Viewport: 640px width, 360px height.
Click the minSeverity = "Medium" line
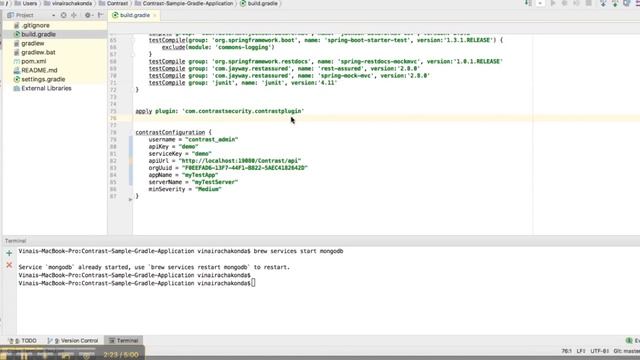184,189
